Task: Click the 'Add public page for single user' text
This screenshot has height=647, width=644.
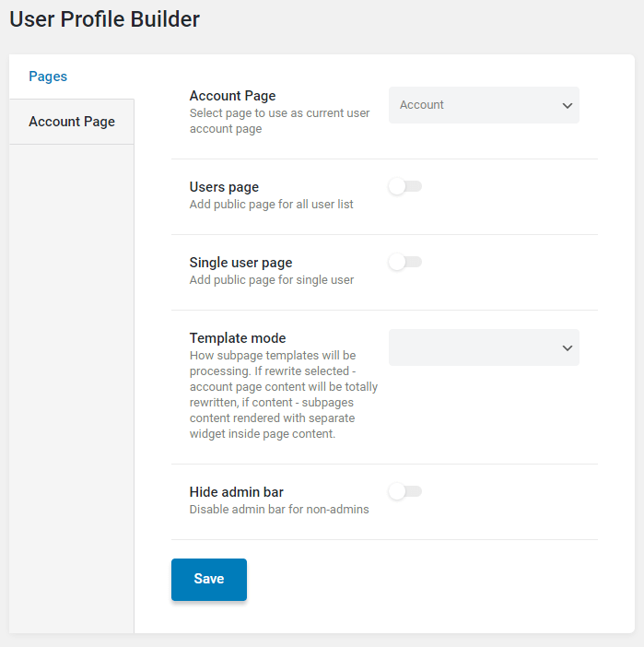Action: [272, 280]
